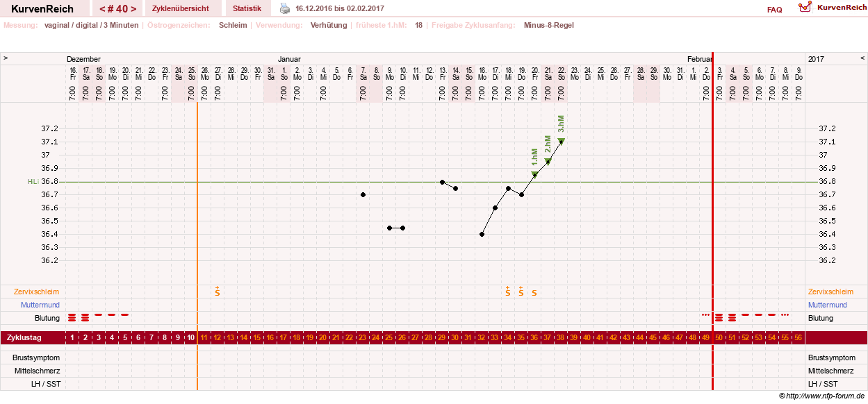This screenshot has height=404, width=868.
Task: Click the #40 cycle number
Action: (x=117, y=8)
